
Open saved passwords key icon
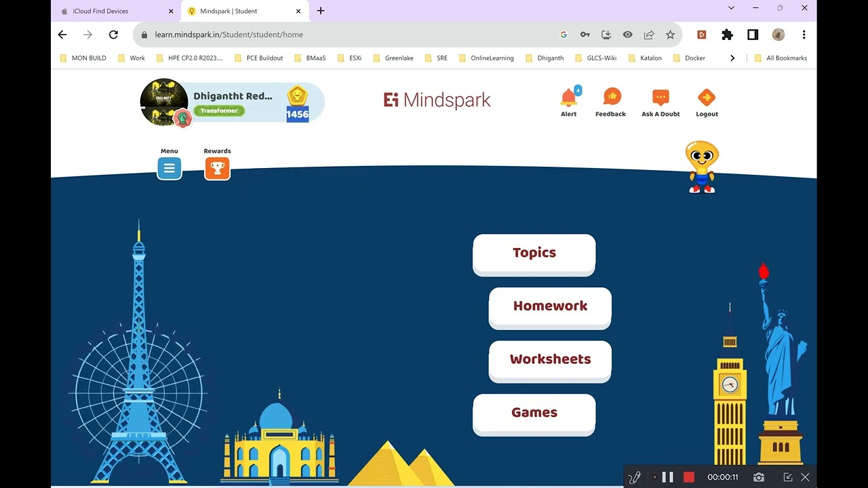[x=585, y=35]
